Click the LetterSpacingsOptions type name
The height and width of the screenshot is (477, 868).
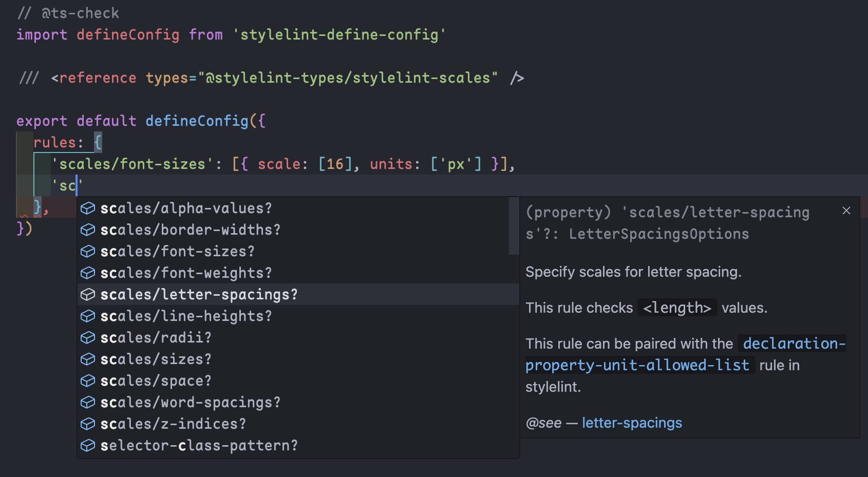point(659,234)
